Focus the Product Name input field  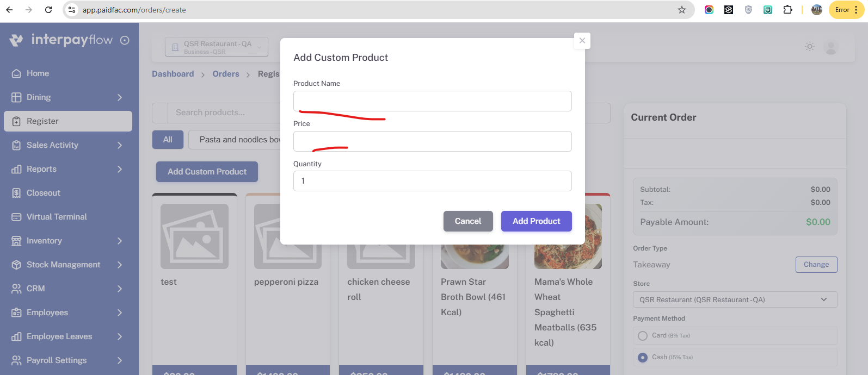433,101
